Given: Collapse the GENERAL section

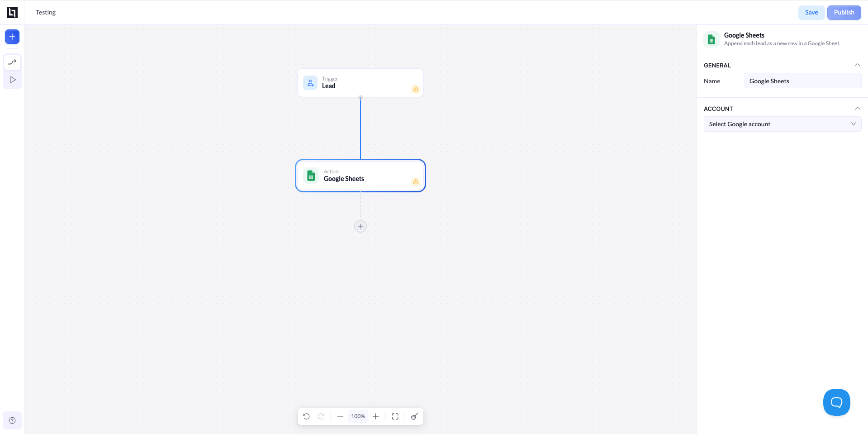Looking at the screenshot, I should (857, 65).
